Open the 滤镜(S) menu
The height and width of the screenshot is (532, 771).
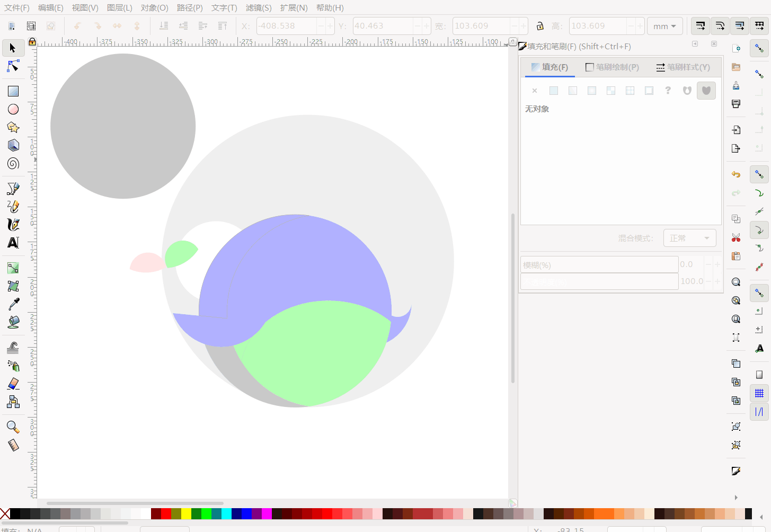259,8
